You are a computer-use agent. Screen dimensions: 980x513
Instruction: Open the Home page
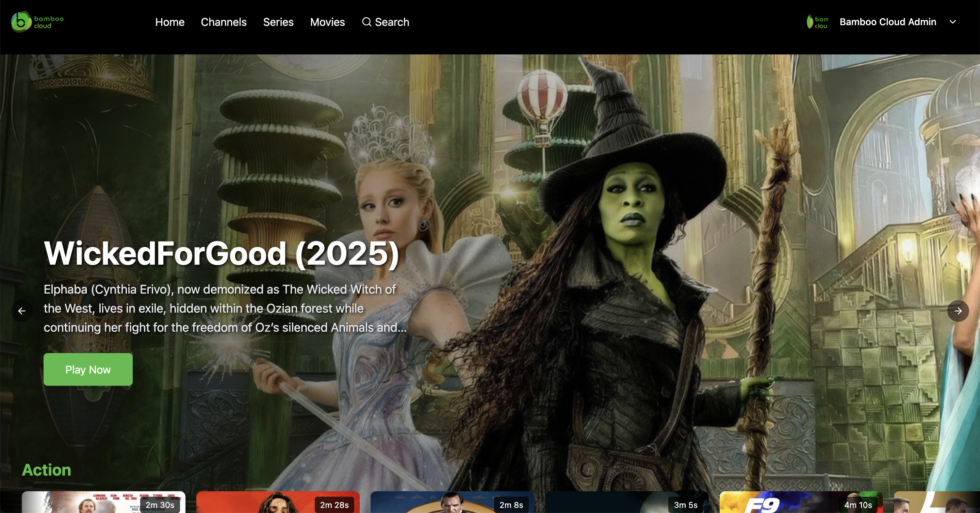click(170, 22)
